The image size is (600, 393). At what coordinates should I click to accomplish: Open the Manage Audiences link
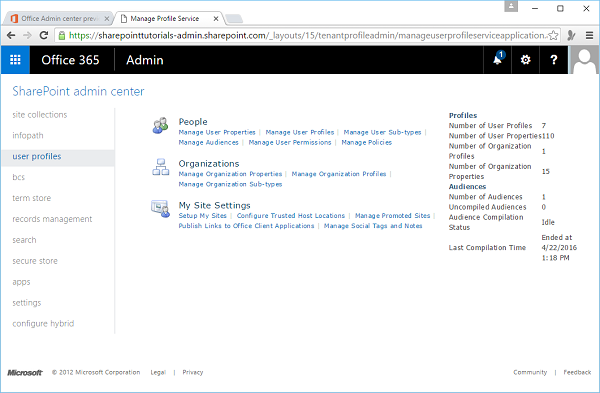[209, 142]
